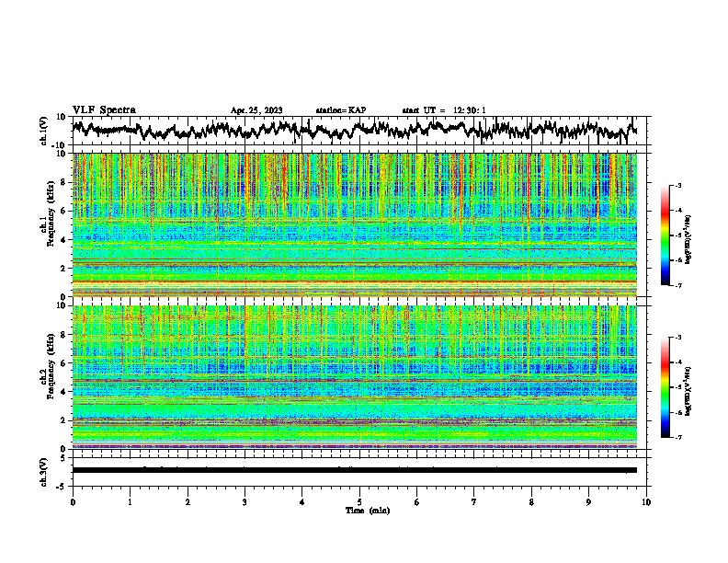Screen dimensions: 728x563
Task: Click the ch.2 PSD color scale bar
Action: [665, 387]
